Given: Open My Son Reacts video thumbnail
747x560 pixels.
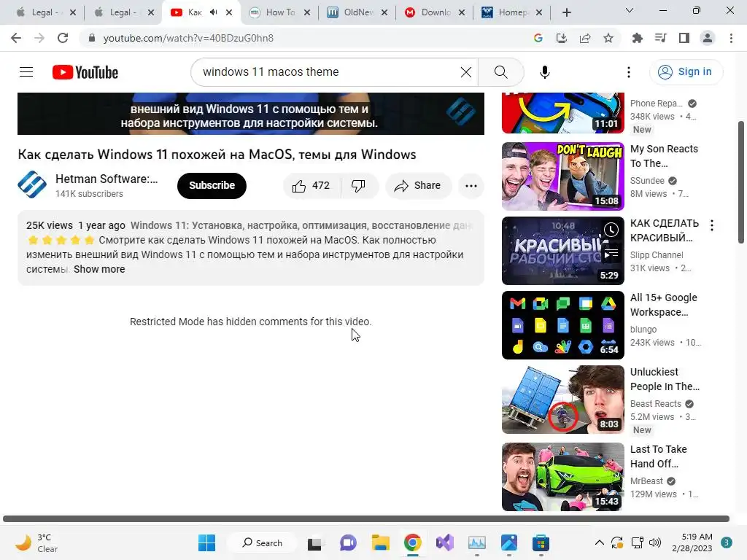Looking at the screenshot, I should point(562,176).
